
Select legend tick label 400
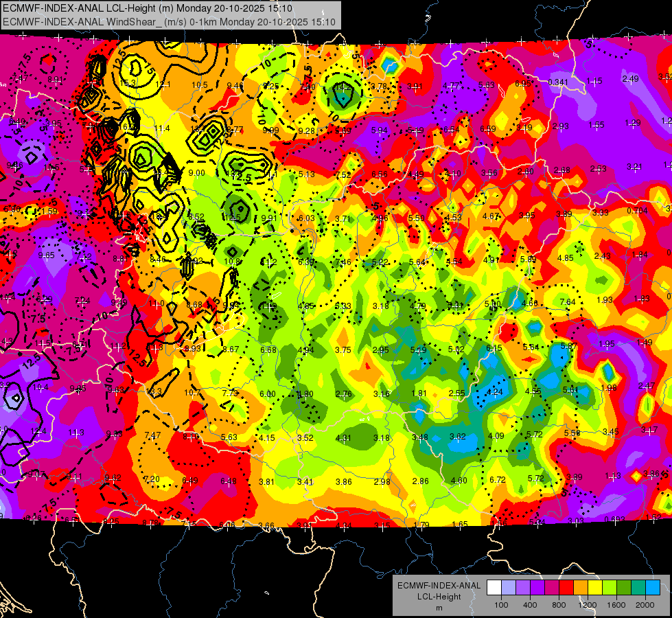(530, 605)
